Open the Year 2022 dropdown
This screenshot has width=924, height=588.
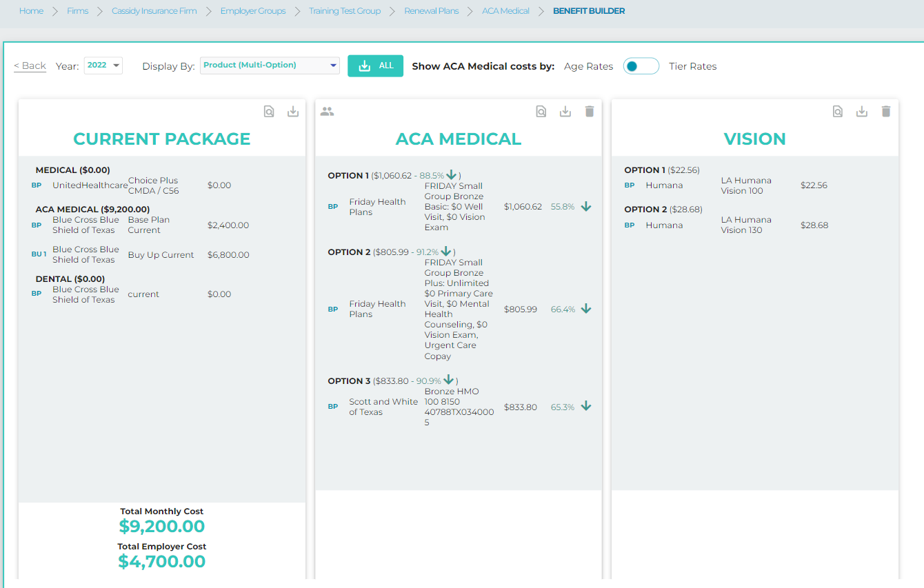pos(103,65)
